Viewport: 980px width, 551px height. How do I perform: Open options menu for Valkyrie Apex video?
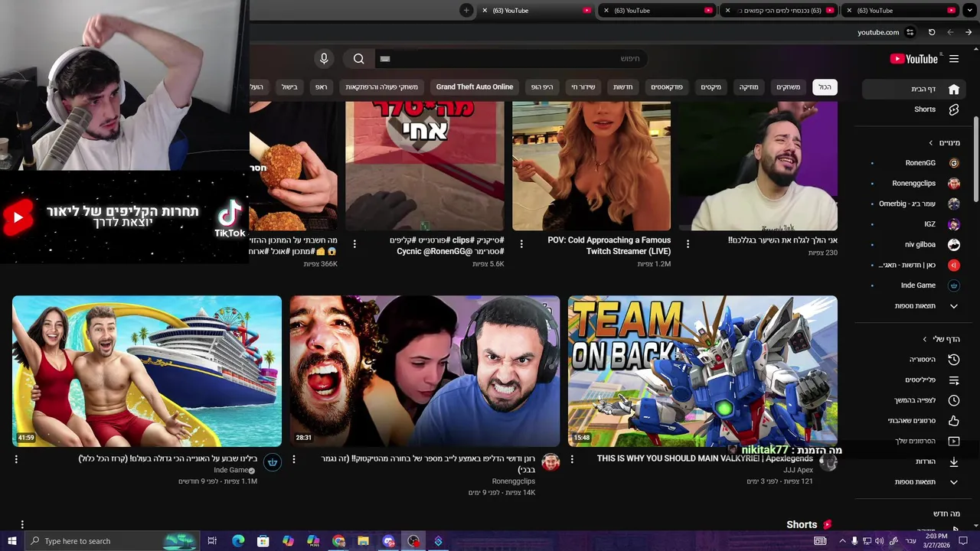pyautogui.click(x=572, y=459)
